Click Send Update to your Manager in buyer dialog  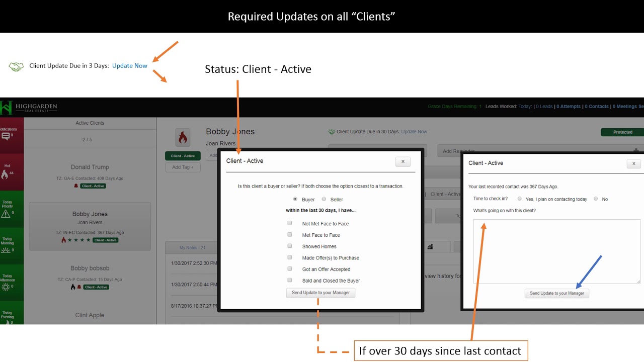[321, 293]
